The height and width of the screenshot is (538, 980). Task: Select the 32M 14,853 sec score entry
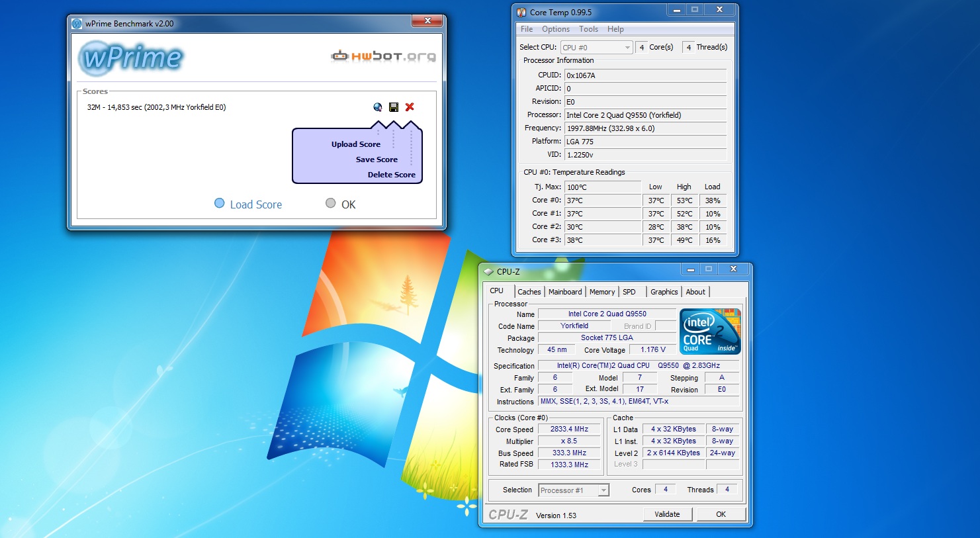click(157, 107)
